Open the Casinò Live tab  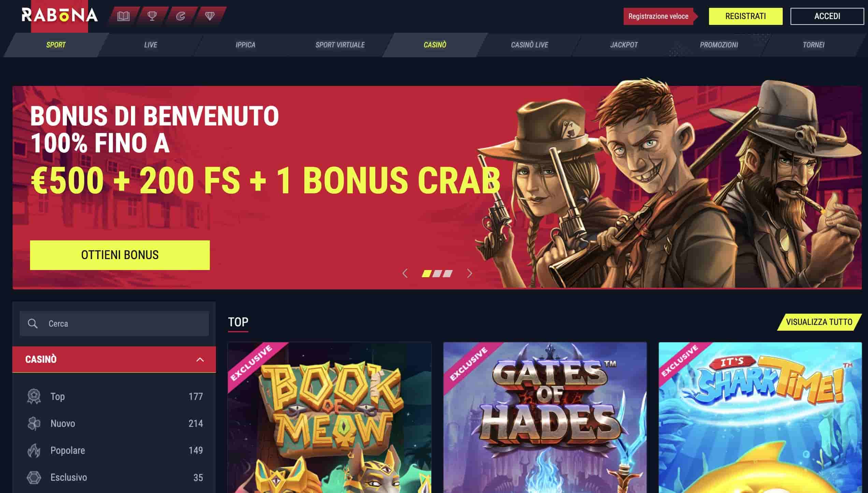[530, 45]
